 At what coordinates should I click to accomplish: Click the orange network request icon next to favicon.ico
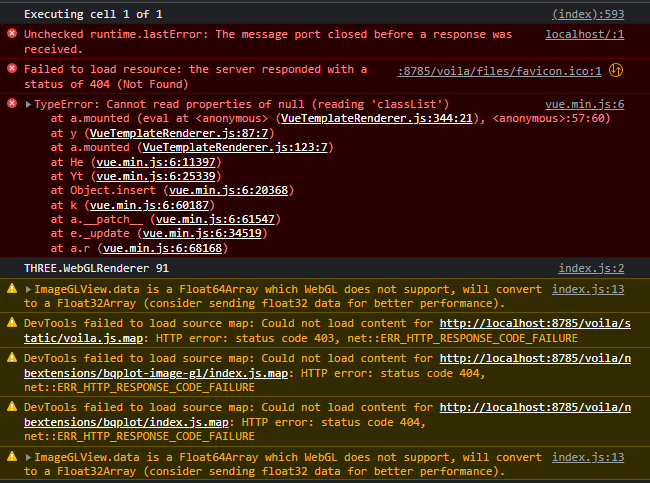(616, 70)
